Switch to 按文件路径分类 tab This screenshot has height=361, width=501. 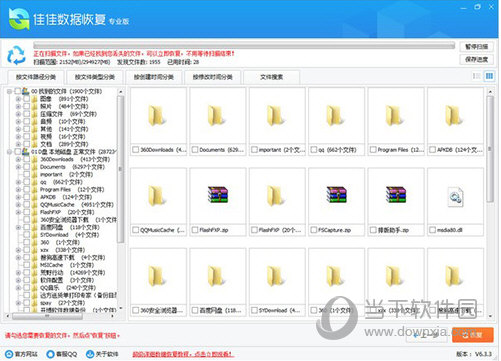(36, 77)
